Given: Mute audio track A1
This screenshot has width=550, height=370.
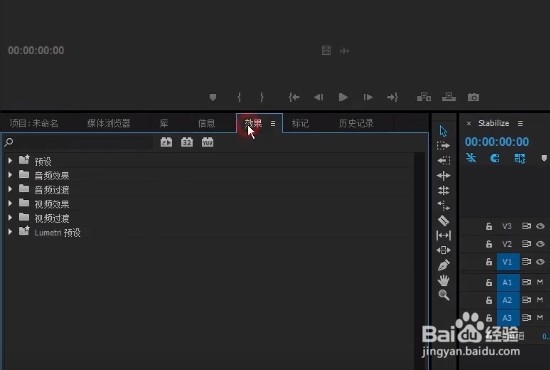Looking at the screenshot, I should (540, 282).
